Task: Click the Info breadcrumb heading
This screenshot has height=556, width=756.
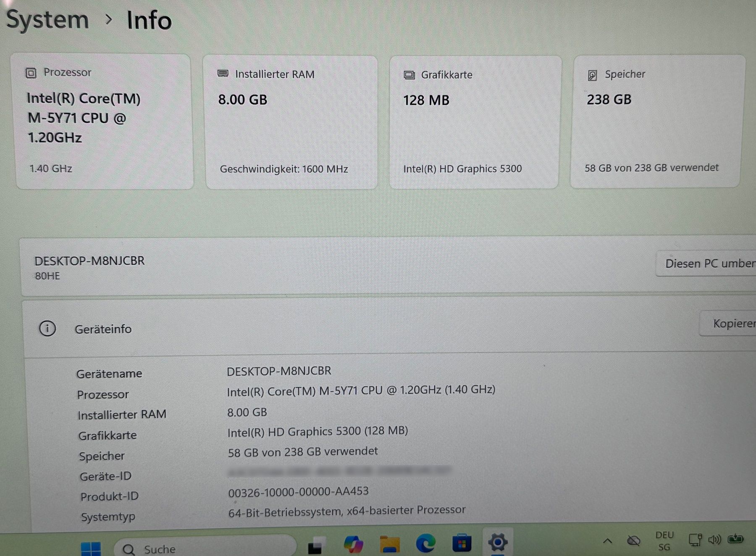Action: (149, 21)
